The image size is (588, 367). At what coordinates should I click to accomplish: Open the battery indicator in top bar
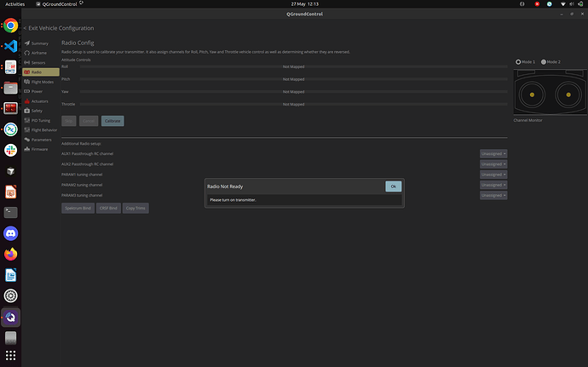pos(580,4)
